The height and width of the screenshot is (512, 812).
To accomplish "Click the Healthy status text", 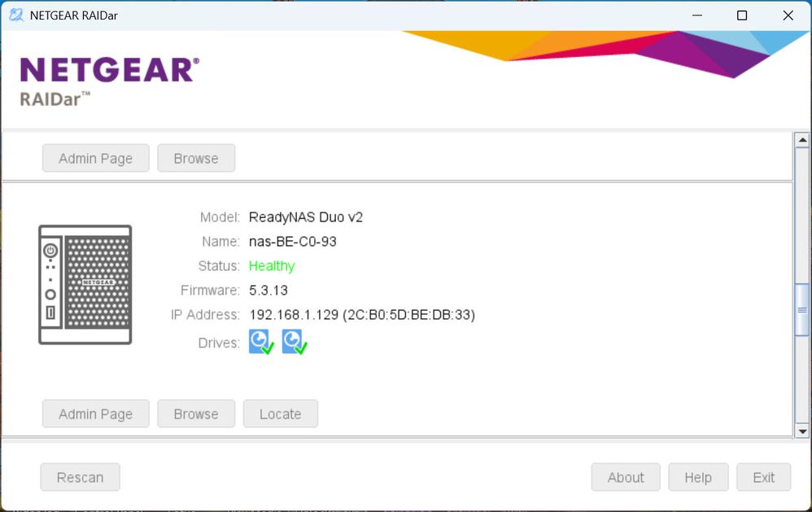I will click(272, 266).
